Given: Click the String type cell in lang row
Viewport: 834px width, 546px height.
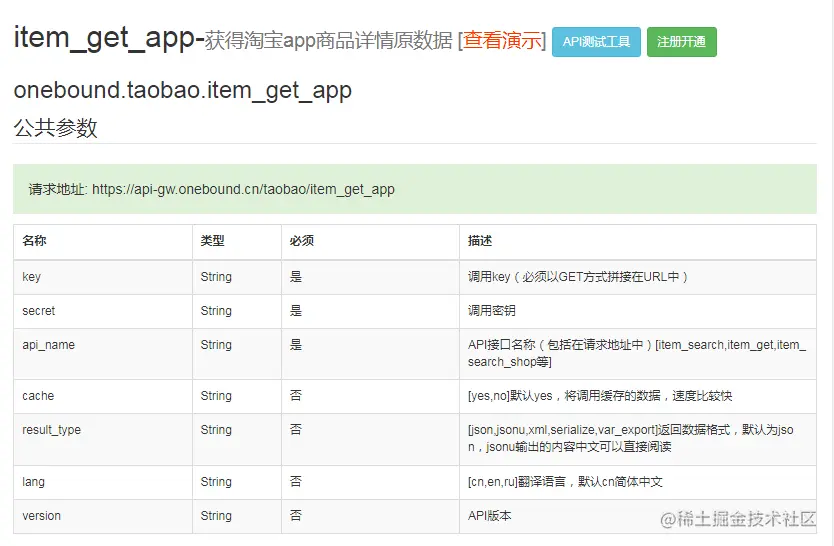Looking at the screenshot, I should click(237, 482).
